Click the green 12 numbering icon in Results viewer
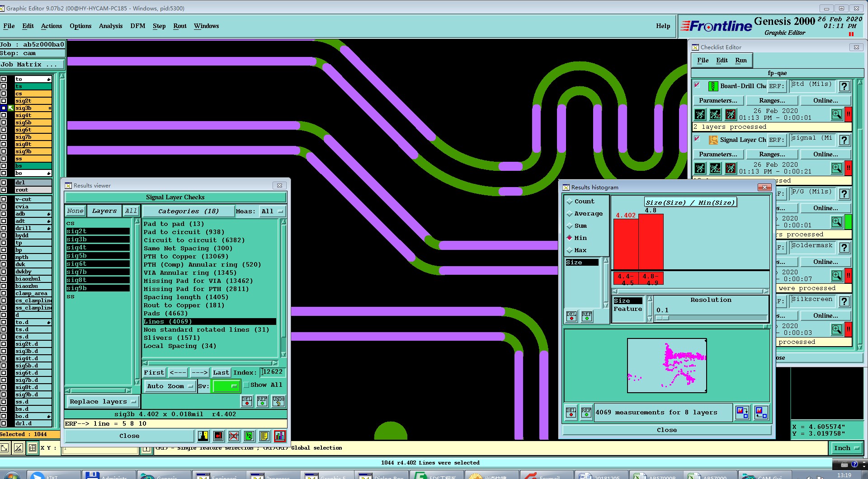The height and width of the screenshot is (479, 868). 249,436
